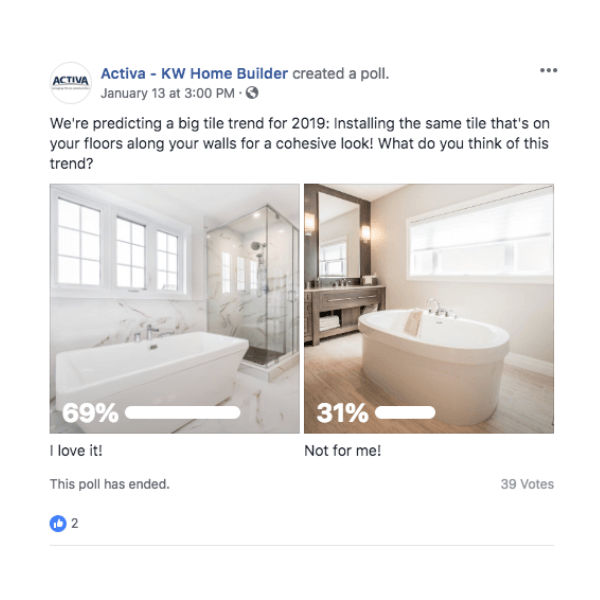Choose the "I love it!" poll option
The image size is (600, 600).
[76, 451]
